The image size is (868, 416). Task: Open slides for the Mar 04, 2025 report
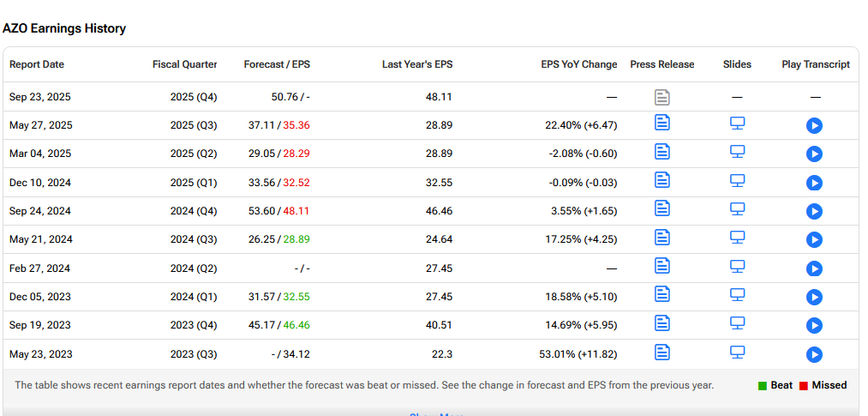tap(737, 151)
